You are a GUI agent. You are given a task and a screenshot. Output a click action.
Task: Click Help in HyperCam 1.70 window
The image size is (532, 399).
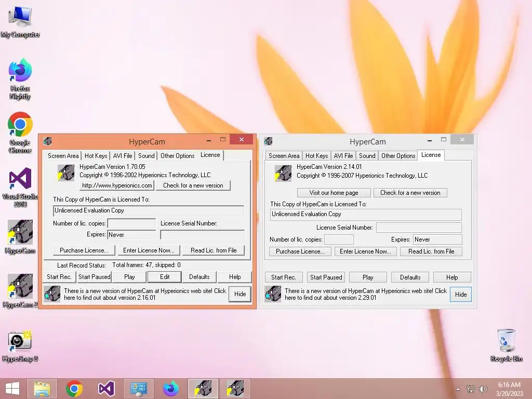(x=235, y=277)
